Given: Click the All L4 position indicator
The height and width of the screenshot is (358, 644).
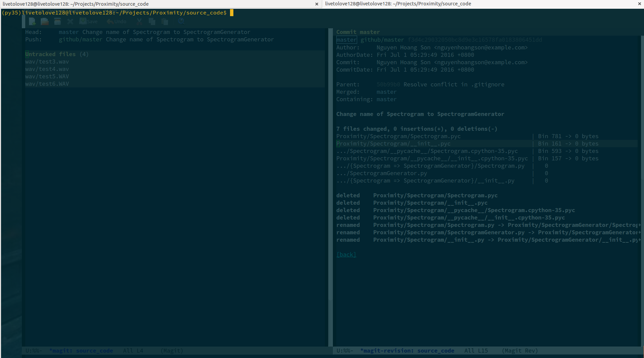Looking at the screenshot, I should click(133, 351).
